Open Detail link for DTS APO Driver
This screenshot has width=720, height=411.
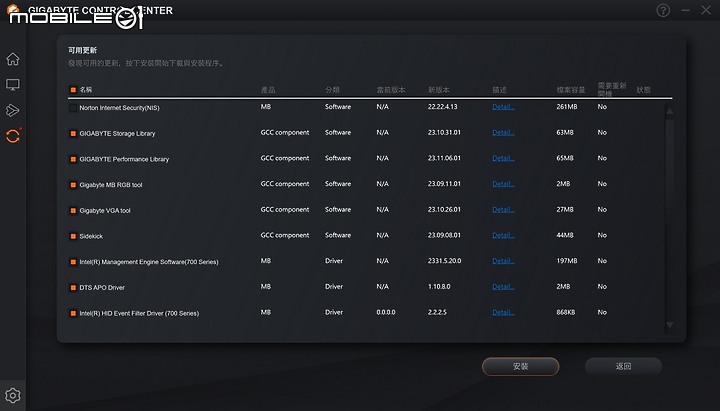coord(503,287)
